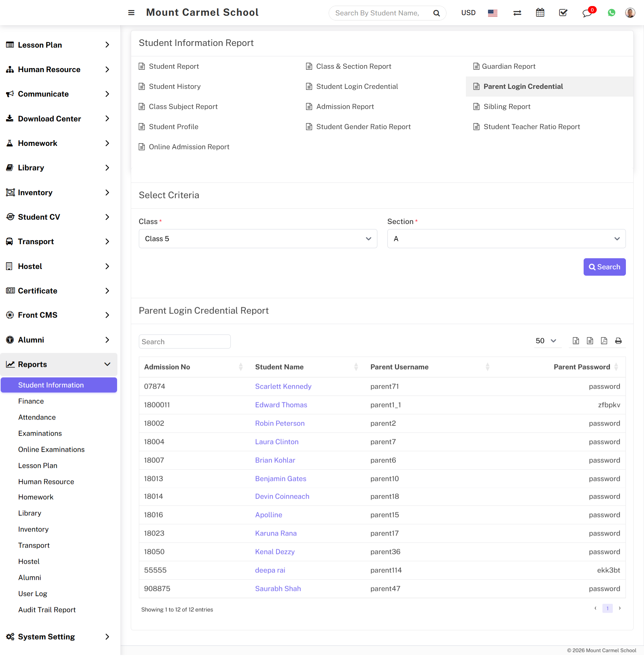Screen dimensions: 644x656
Task: Open chat messages notification icon
Action: 587,13
